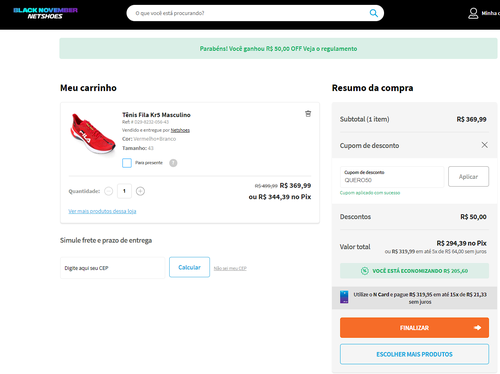Viewport: 500px width, 374px height.
Task: Click the R$ 294,39 no Pix total
Action: [461, 243]
